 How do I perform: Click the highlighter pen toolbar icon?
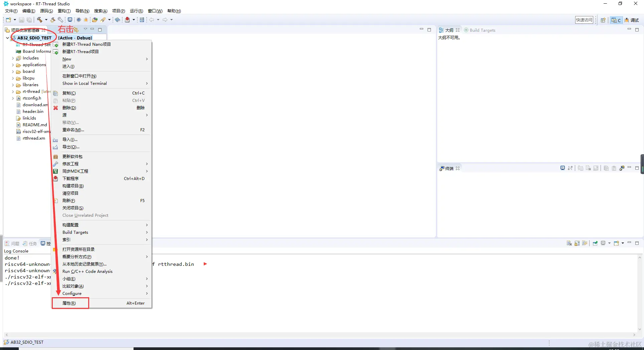[x=103, y=20]
